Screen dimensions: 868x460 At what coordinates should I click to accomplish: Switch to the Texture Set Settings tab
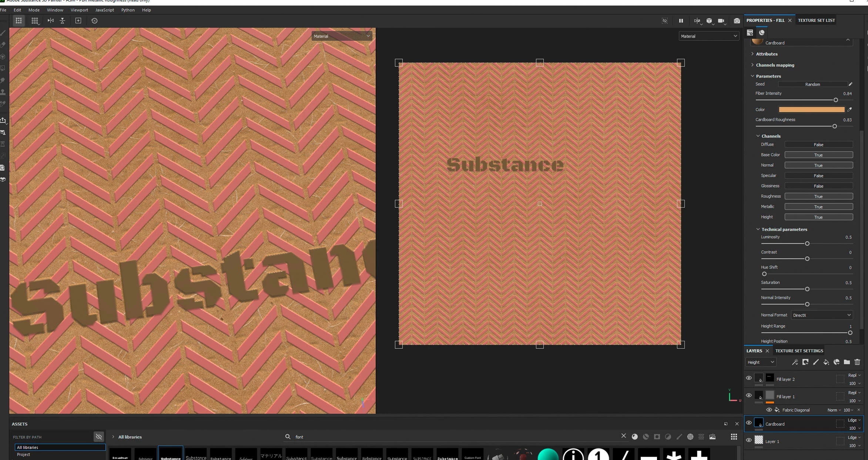click(799, 350)
